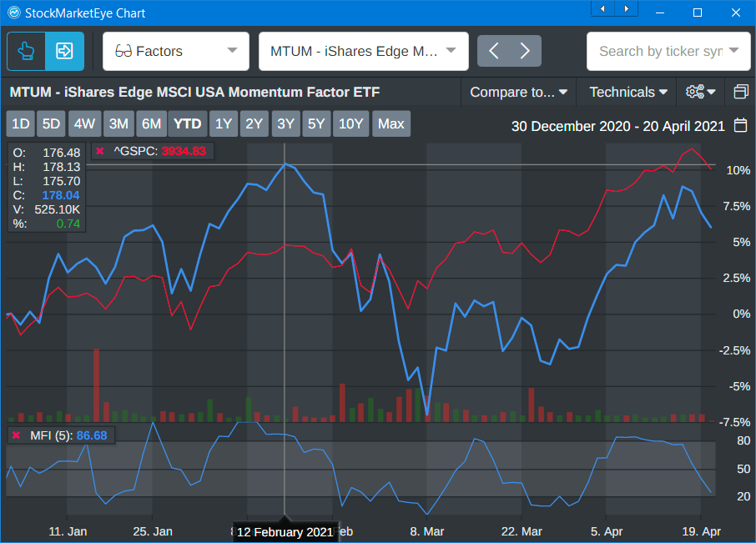Open the Factors watchlist dropdown

click(x=176, y=51)
